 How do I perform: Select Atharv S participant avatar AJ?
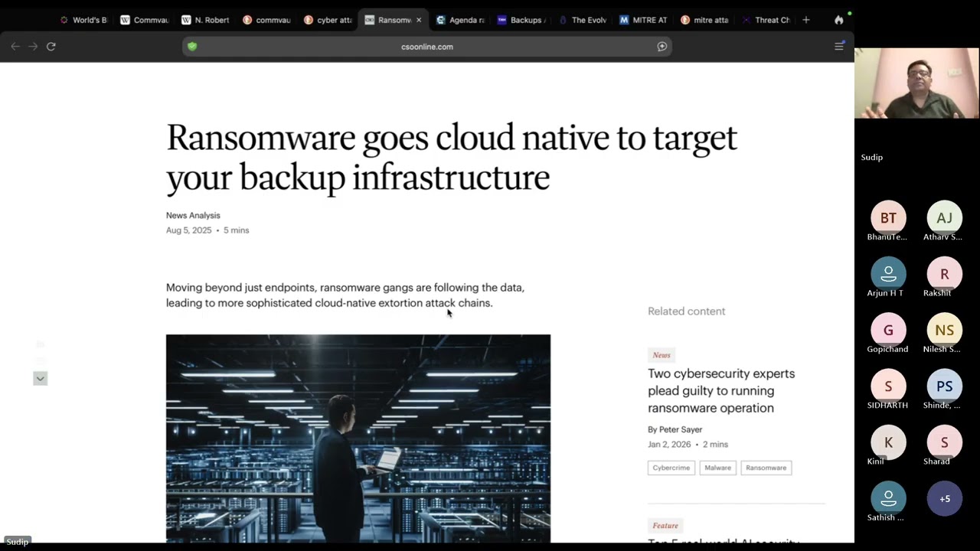tap(944, 218)
